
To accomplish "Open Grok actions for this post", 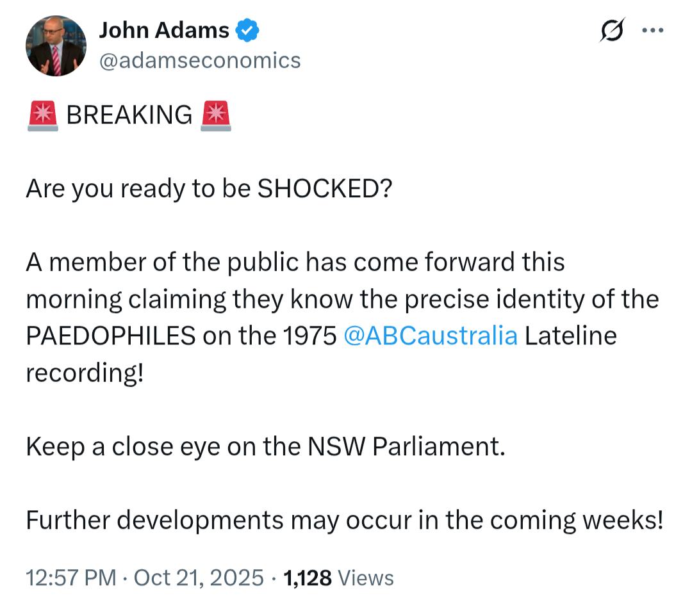I will (611, 29).
